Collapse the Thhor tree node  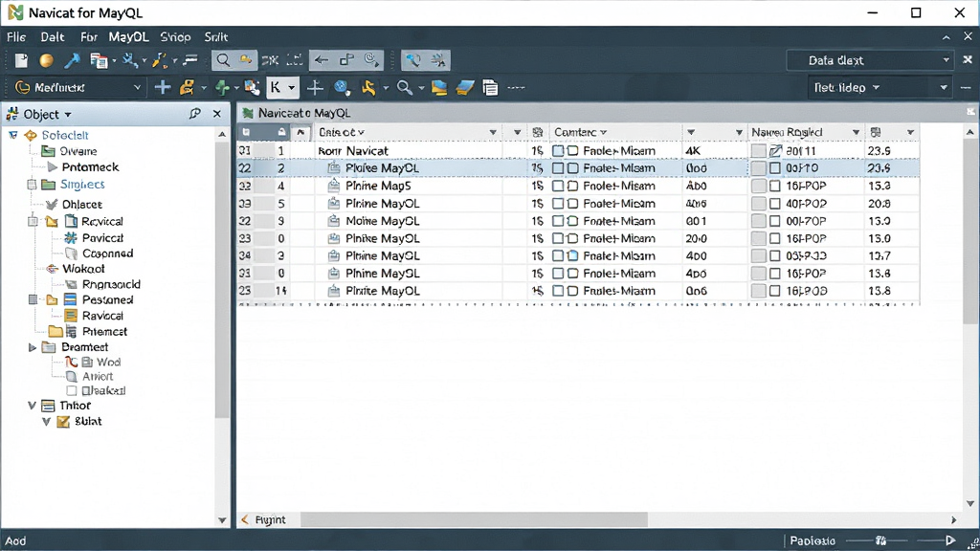coord(32,406)
